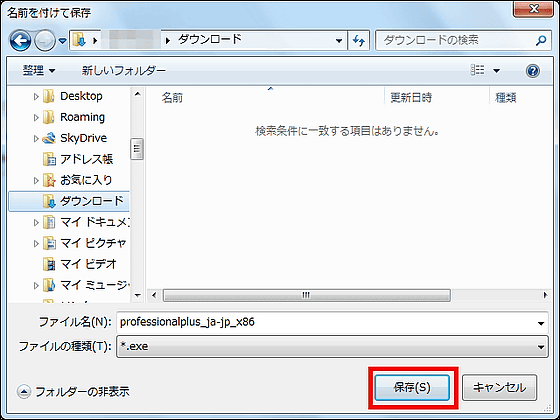560x420 pixels.
Task: Open the address bar history dropdown
Action: coord(339,41)
